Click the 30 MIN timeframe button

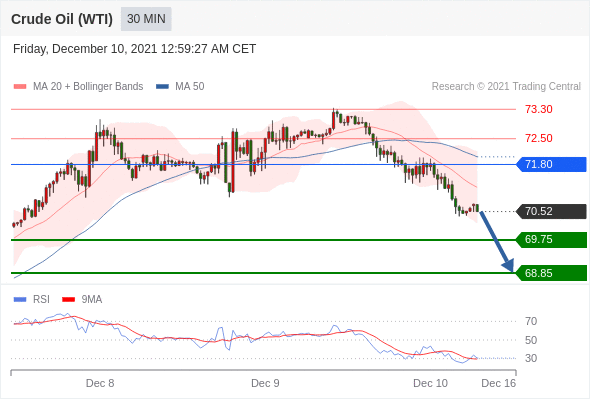coord(146,19)
